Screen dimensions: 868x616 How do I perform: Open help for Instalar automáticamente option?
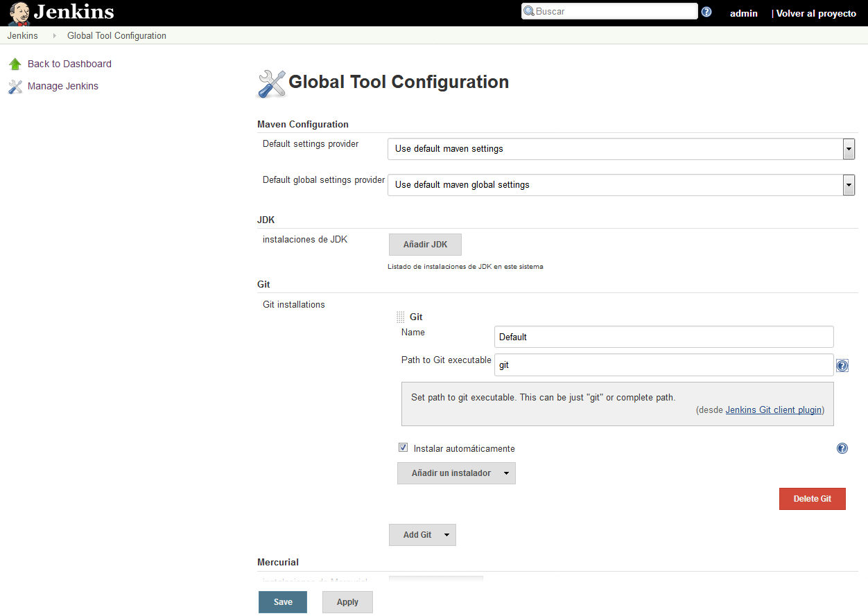(842, 448)
